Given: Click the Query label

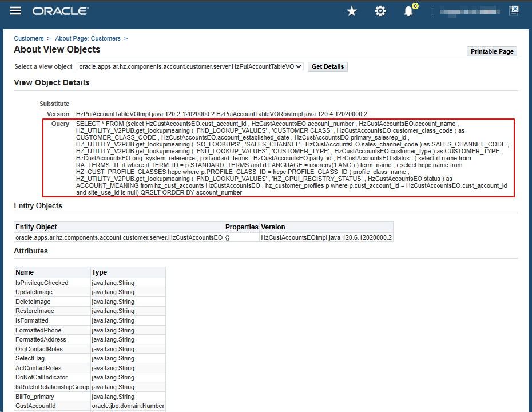Looking at the screenshot, I should tap(60, 124).
